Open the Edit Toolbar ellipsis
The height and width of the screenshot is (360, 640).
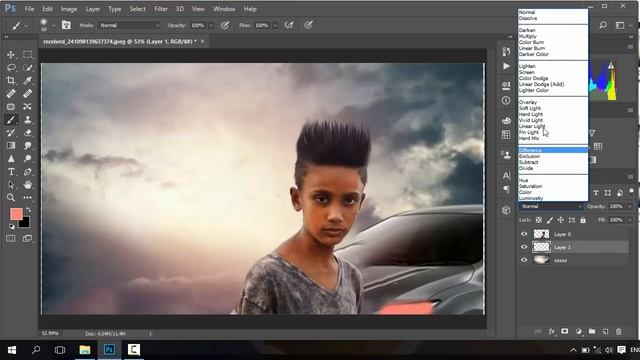tap(27, 198)
